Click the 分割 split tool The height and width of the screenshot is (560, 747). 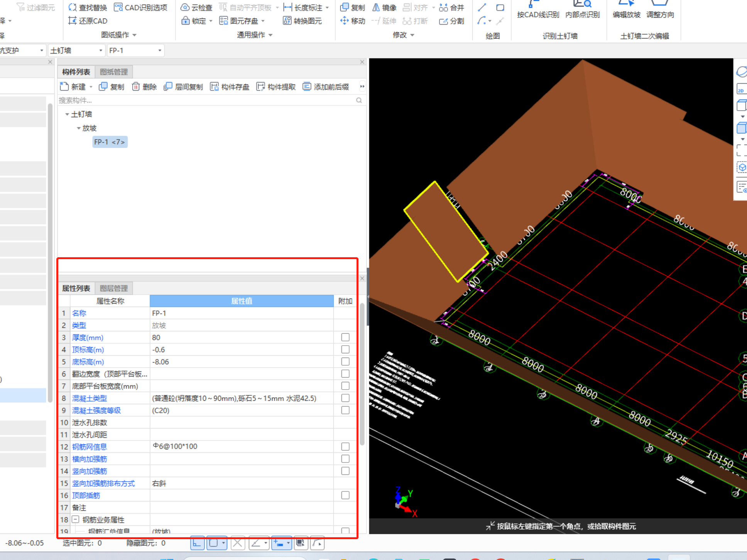[x=451, y=21]
